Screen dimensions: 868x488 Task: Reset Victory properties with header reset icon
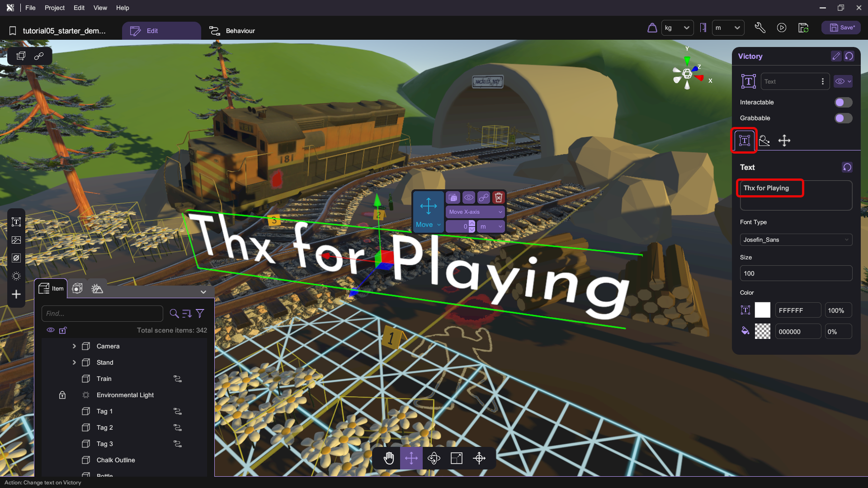849,56
